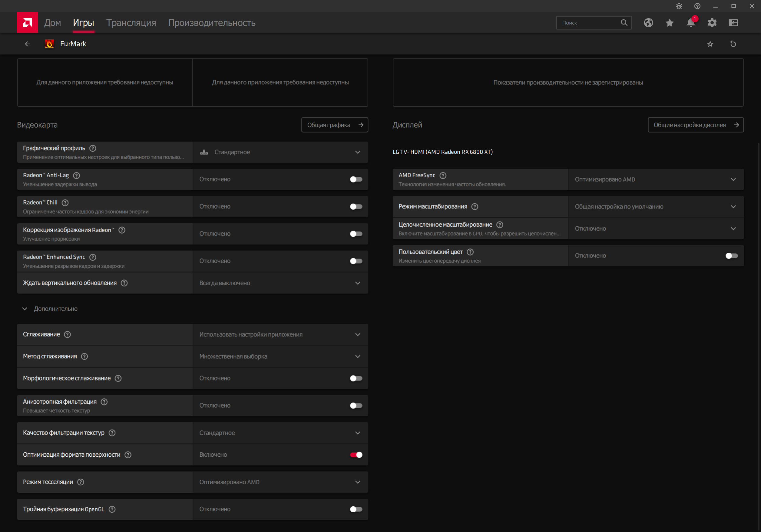This screenshot has width=761, height=532.
Task: Turn on Radeon Chill switch
Action: pos(356,206)
